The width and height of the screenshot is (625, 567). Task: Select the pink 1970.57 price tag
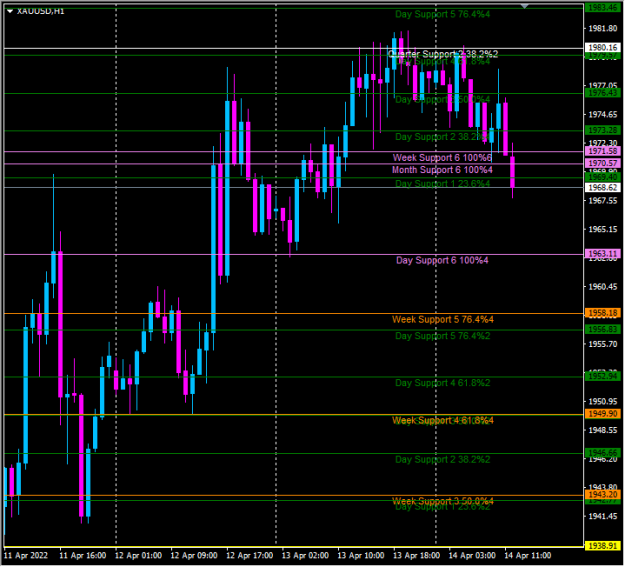603,163
